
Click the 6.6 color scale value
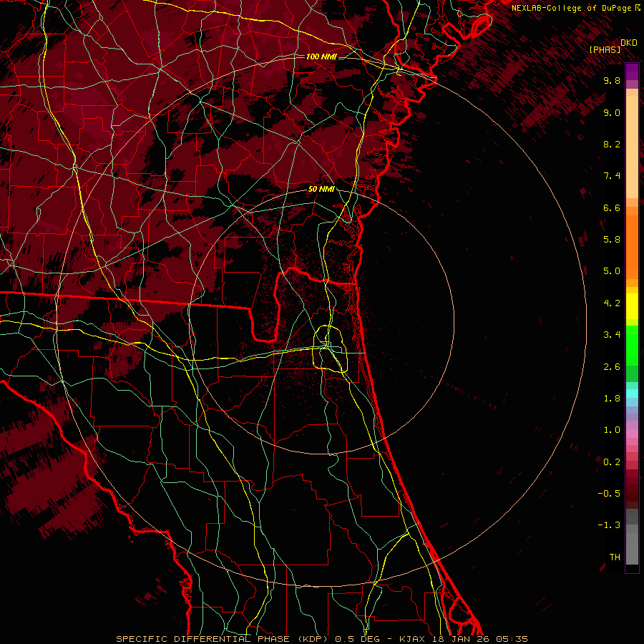[612, 208]
